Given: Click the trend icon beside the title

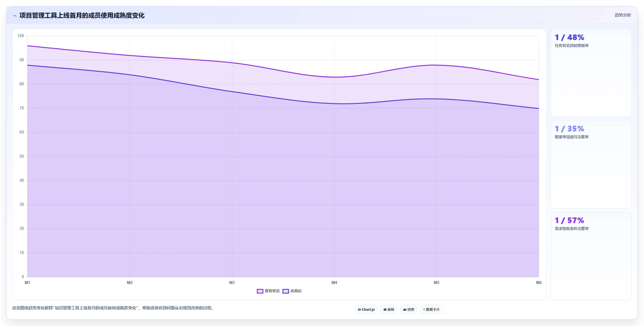Looking at the screenshot, I should [x=15, y=16].
